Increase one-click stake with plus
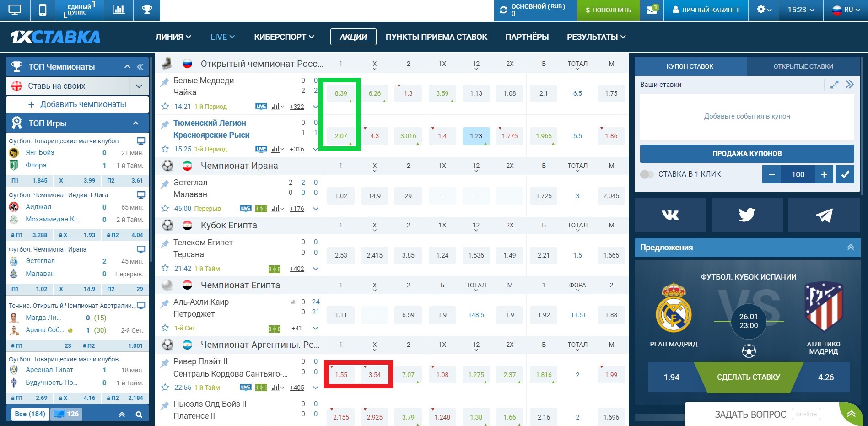The height and width of the screenshot is (426, 868). click(x=824, y=174)
